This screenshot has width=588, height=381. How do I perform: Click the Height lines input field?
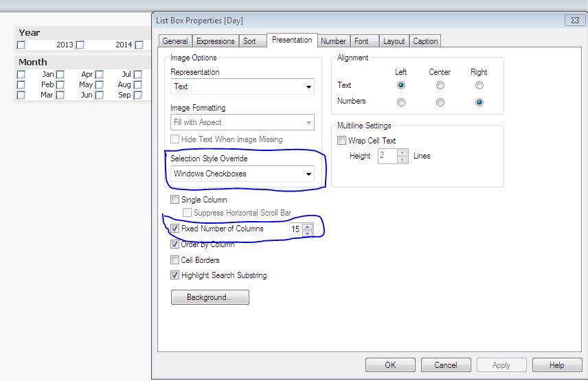point(387,156)
